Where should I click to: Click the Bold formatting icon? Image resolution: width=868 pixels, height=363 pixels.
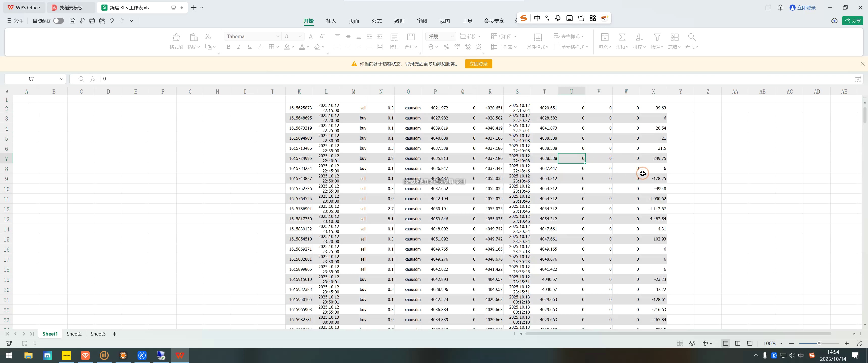tap(228, 47)
